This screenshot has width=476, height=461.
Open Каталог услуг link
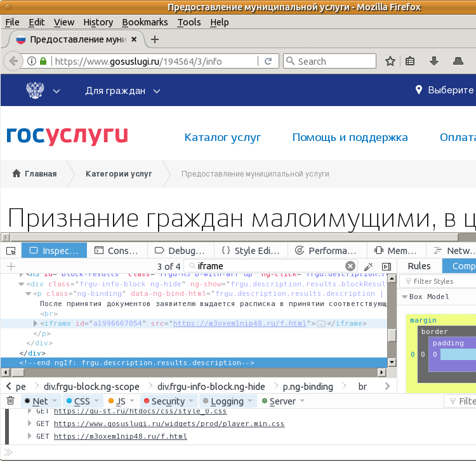coord(223,137)
